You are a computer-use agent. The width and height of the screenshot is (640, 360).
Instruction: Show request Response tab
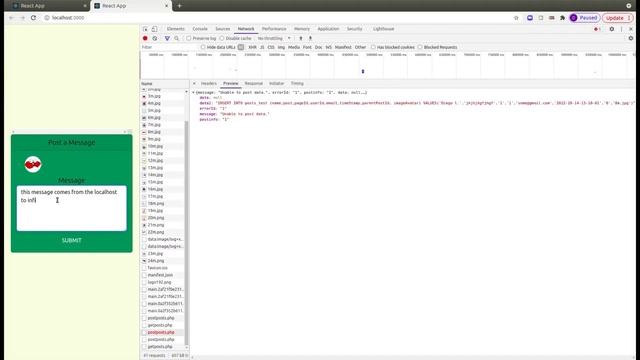[253, 84]
